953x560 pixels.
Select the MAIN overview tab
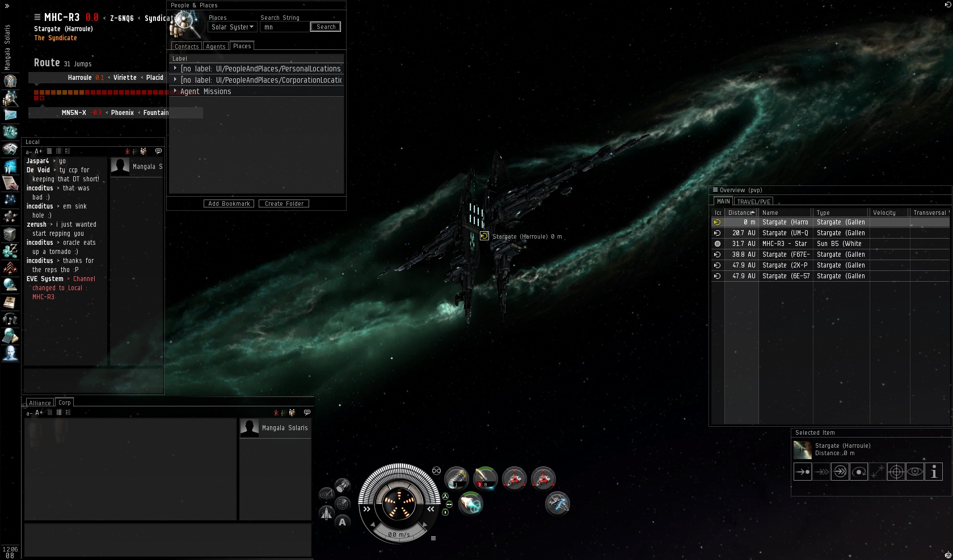coord(723,201)
